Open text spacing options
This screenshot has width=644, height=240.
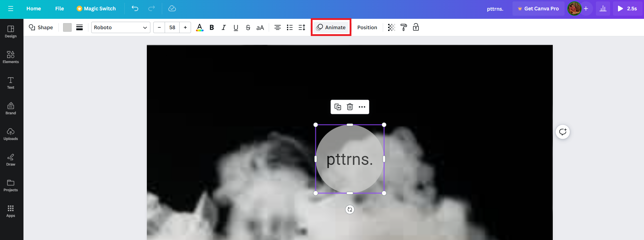302,27
